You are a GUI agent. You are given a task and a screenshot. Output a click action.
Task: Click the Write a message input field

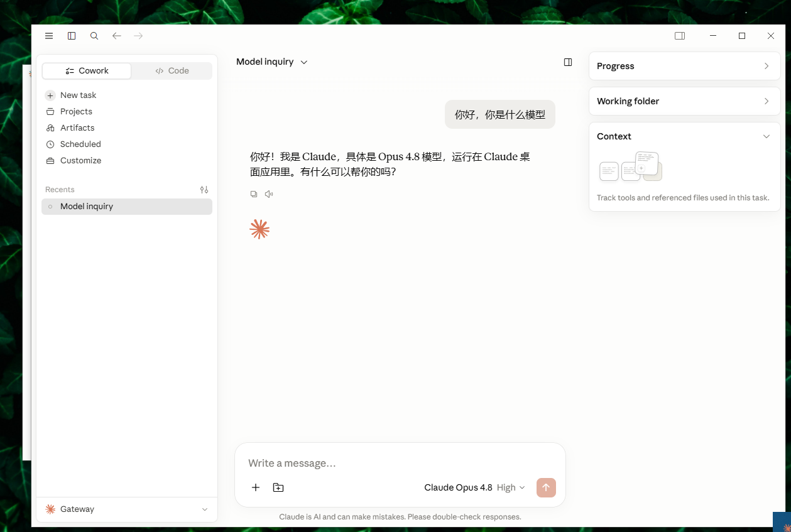point(400,463)
